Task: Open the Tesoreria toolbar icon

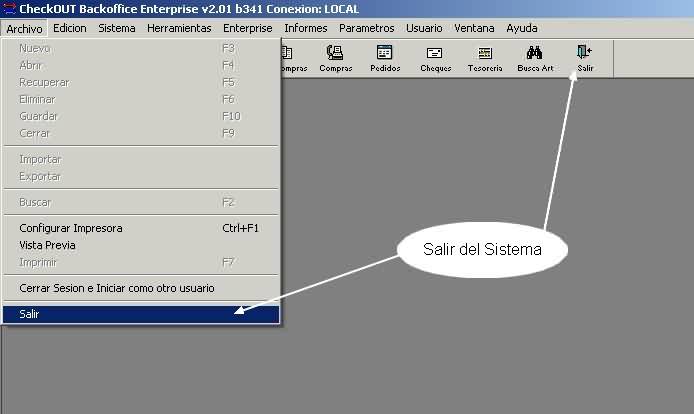Action: 485,58
